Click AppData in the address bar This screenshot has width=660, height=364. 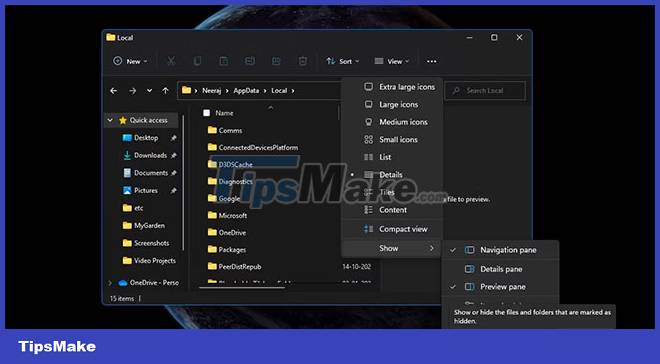pyautogui.click(x=246, y=91)
